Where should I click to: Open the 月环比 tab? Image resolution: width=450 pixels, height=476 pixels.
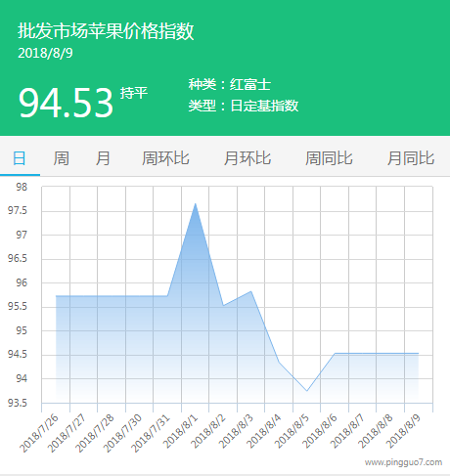pos(247,158)
